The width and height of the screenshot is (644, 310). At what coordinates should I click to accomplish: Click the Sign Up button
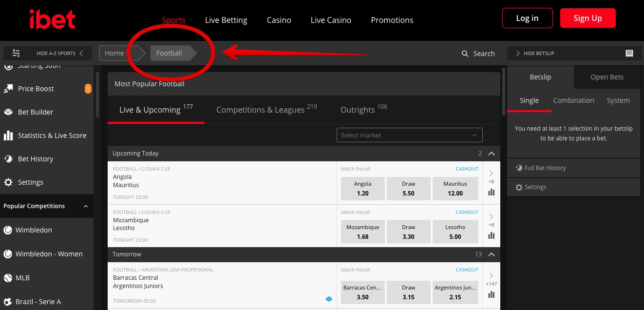coord(588,18)
